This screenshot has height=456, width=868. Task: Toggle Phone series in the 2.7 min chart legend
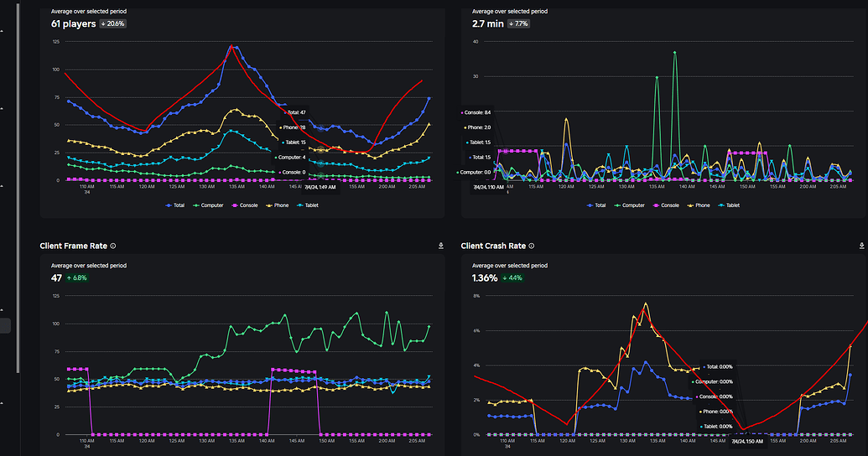point(699,205)
